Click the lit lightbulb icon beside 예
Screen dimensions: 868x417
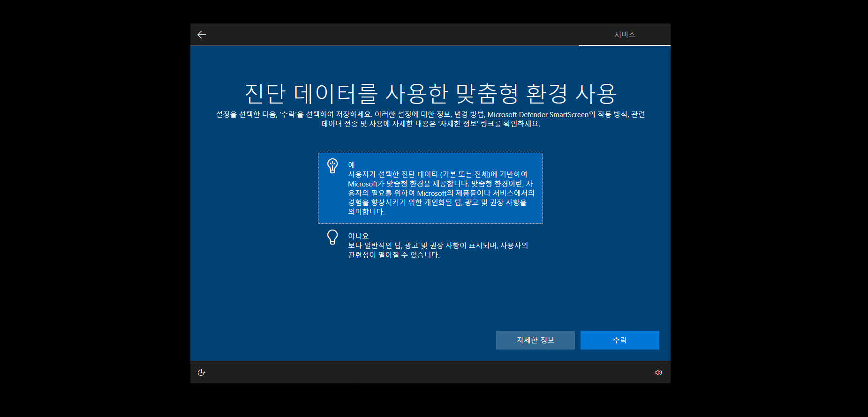pos(332,166)
